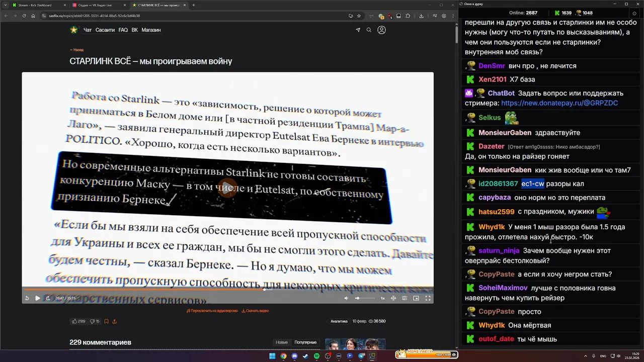Toggle picture-in-picture mode

416,298
